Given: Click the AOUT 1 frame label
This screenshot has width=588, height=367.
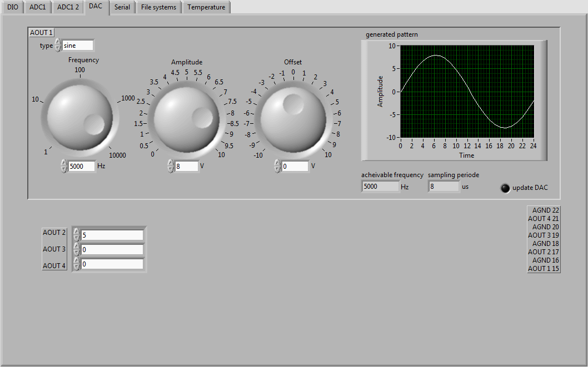Looking at the screenshot, I should click(x=41, y=33).
